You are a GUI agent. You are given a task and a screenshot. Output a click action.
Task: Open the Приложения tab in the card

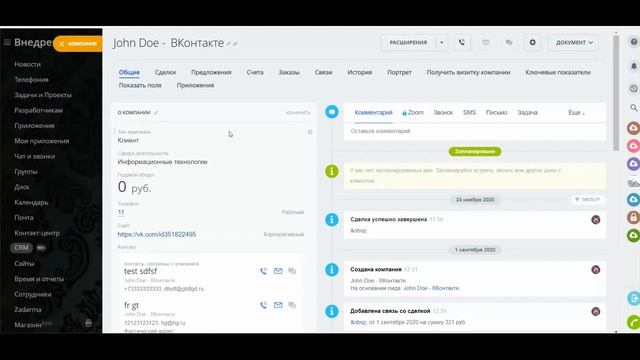coord(195,85)
